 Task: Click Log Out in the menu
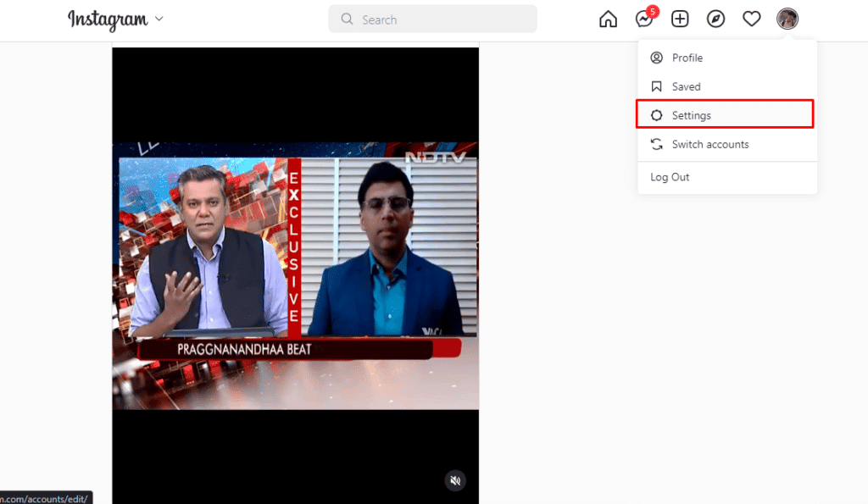pyautogui.click(x=670, y=177)
